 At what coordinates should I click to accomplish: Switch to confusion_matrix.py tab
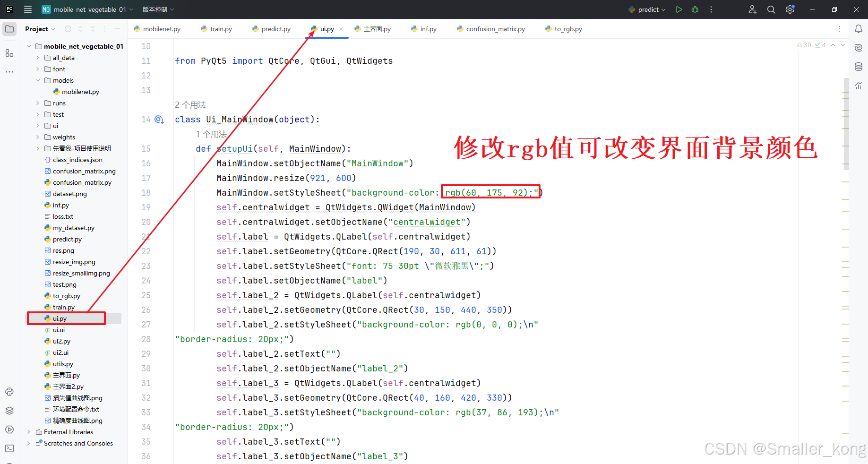point(491,29)
